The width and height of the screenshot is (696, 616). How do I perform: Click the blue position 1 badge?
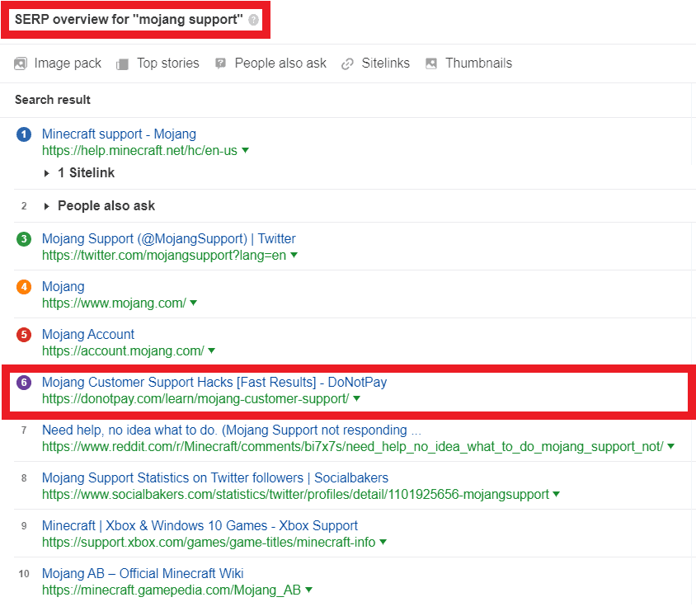24,134
